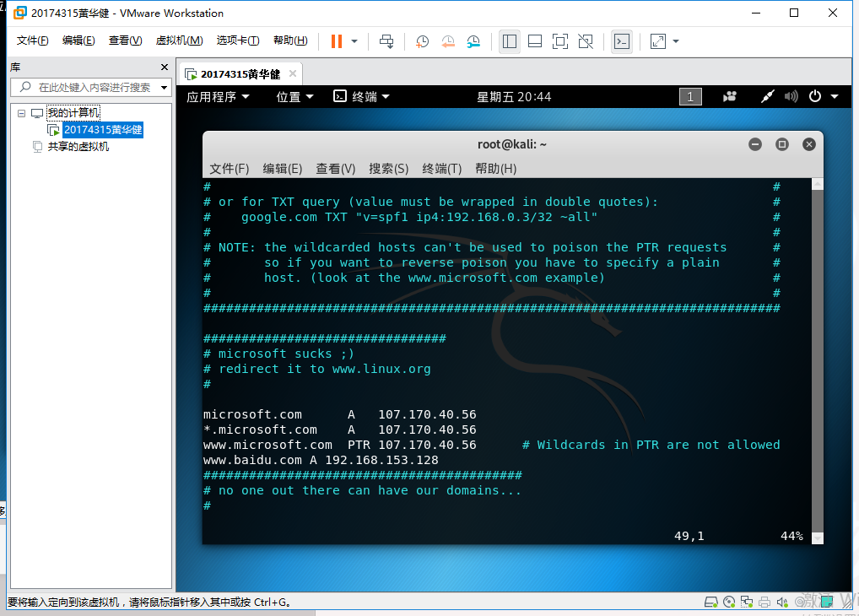Open the power options dropdown arrow
Viewport: 859px width, 616px height.
click(354, 41)
